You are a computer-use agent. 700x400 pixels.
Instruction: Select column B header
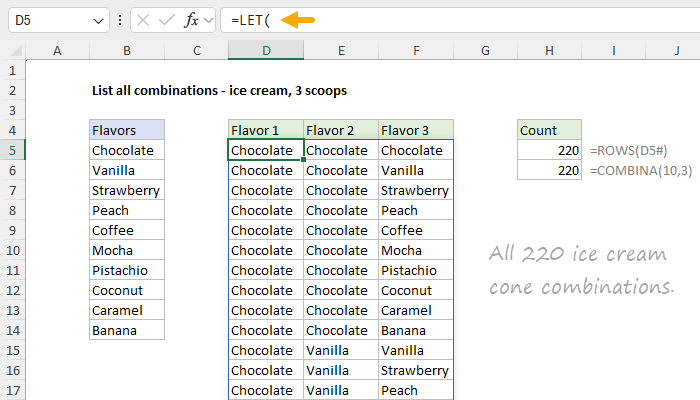[127, 50]
